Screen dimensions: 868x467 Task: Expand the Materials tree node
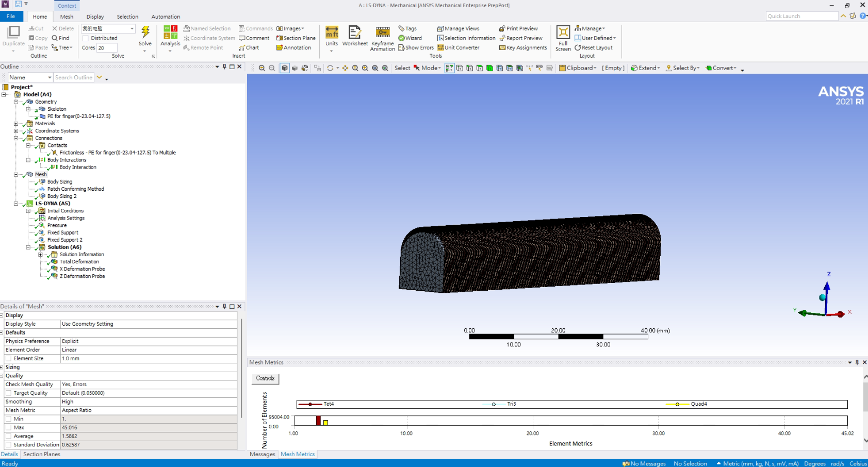coord(16,124)
